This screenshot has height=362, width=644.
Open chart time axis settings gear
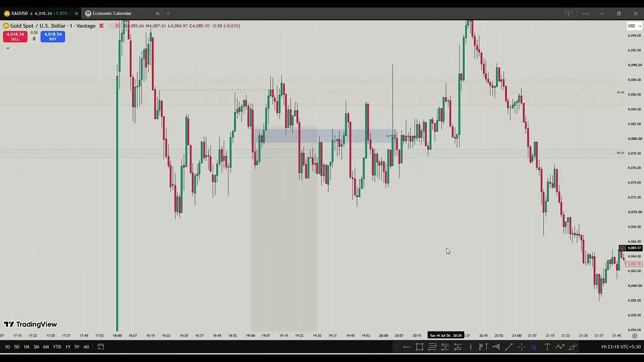pos(634,335)
